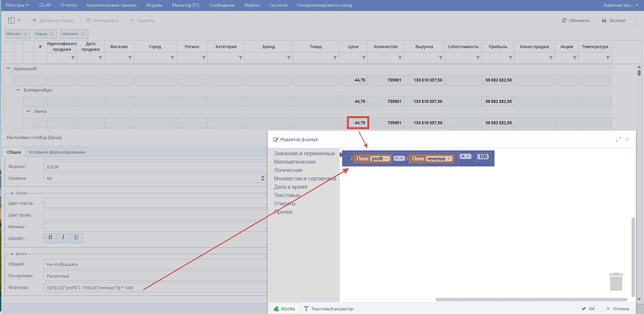Click the Обновить refresh icon

coord(564,21)
